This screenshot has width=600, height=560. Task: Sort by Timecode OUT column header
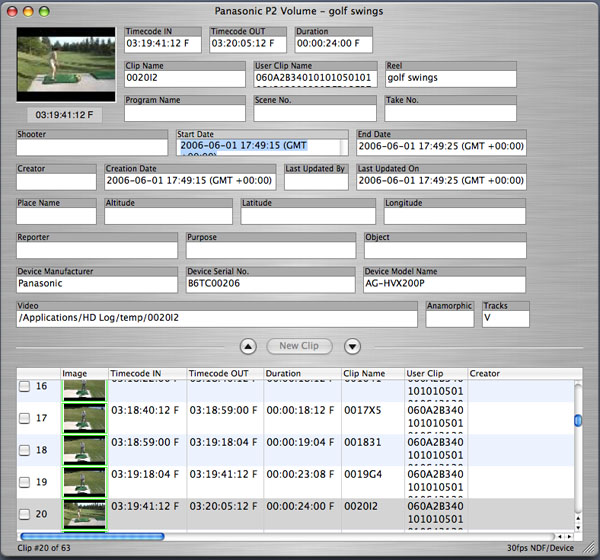click(225, 374)
